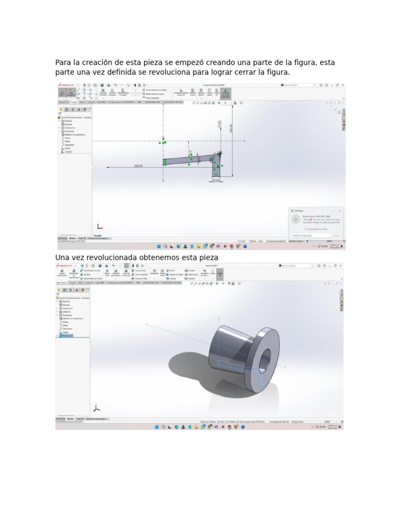Open Windows Start button in sketch screenshot taskbar

(159, 246)
